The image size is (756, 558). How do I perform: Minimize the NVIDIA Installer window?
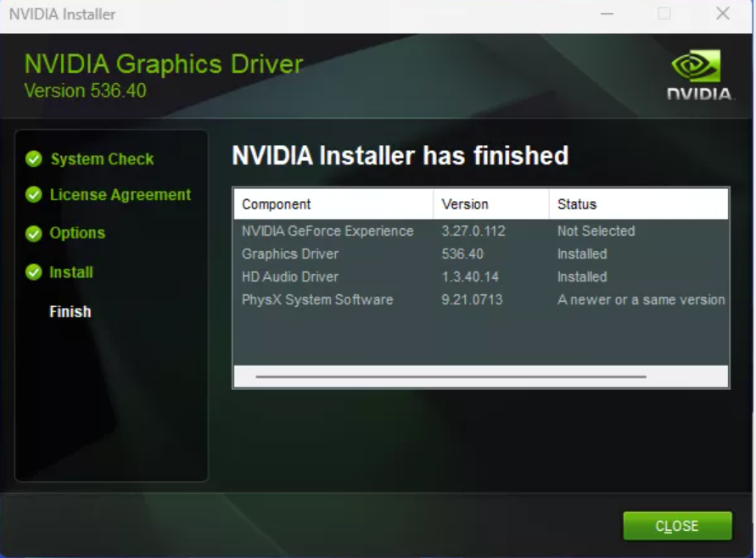[607, 14]
